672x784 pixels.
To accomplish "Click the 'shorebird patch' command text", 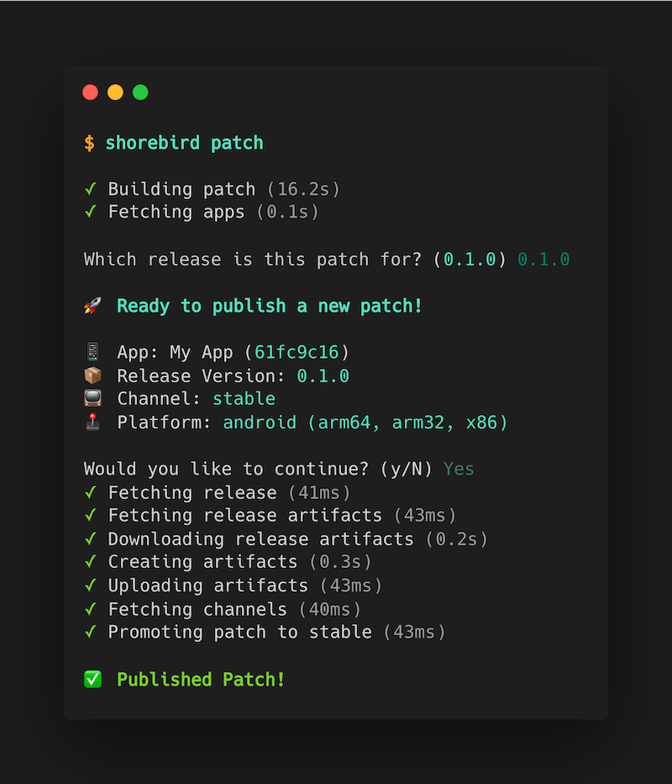I will 184,143.
